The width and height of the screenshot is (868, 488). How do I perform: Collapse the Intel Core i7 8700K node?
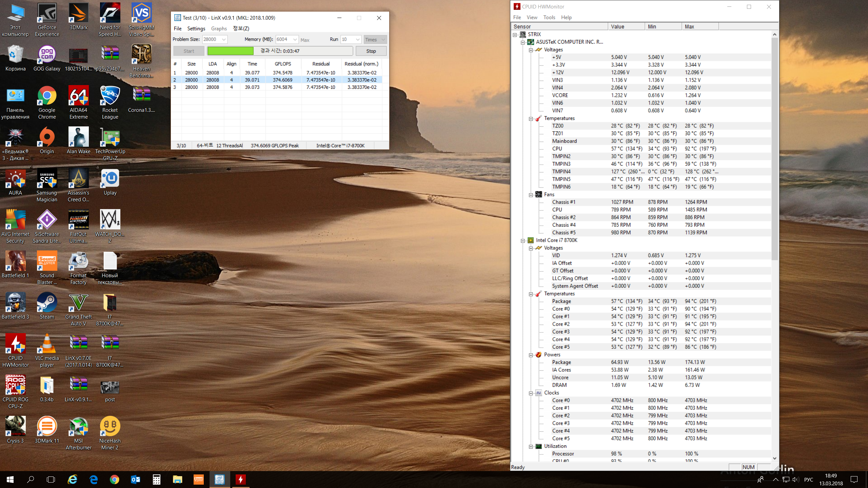[523, 241]
